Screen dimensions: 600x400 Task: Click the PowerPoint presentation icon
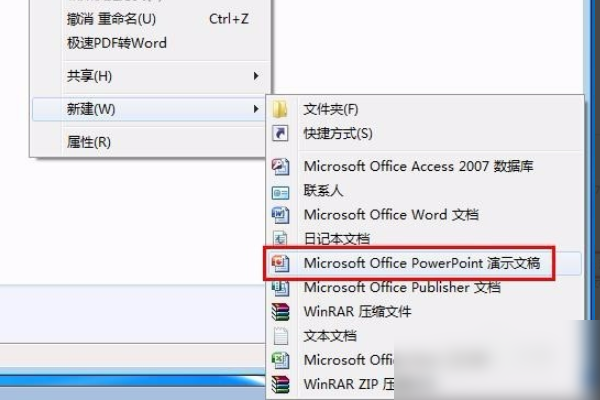pyautogui.click(x=280, y=263)
